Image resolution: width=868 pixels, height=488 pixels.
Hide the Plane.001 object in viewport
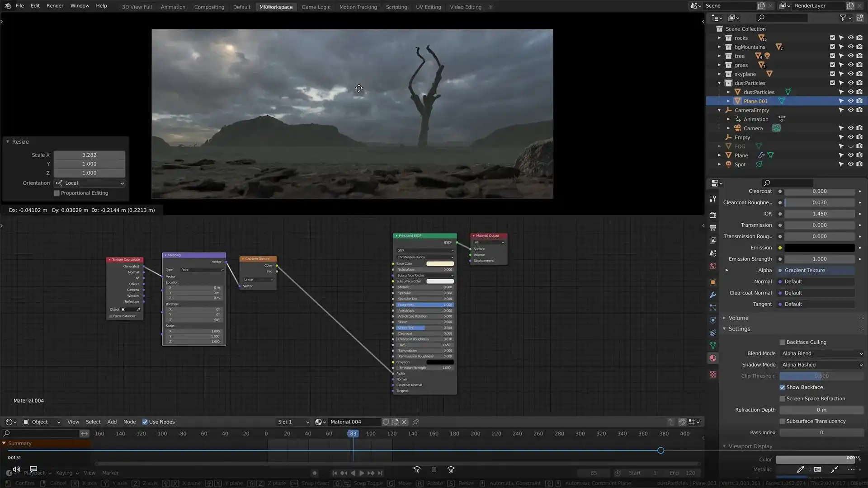pos(850,101)
